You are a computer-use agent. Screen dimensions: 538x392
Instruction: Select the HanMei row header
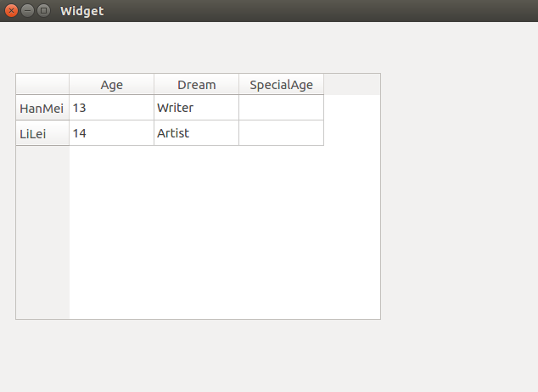42,108
